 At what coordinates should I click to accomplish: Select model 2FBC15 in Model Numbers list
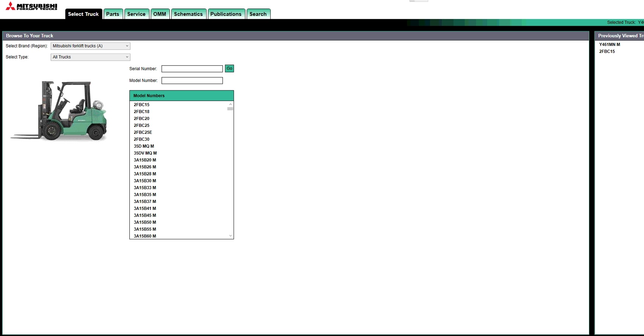tap(142, 105)
